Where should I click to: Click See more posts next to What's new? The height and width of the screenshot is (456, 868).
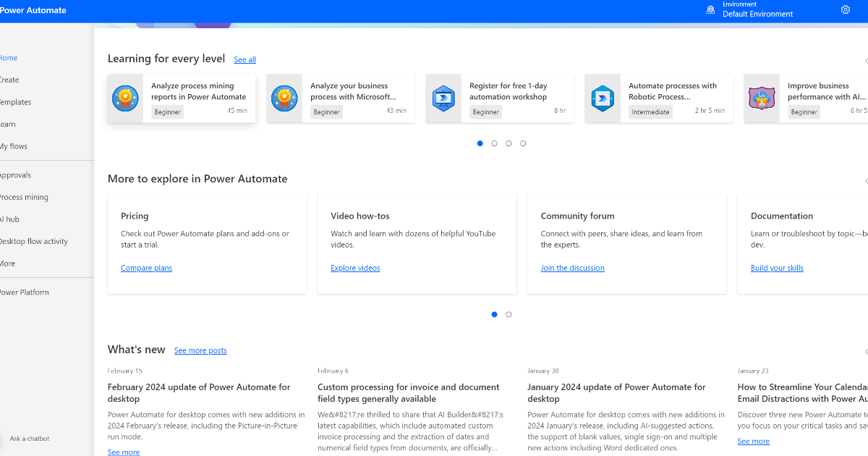200,350
